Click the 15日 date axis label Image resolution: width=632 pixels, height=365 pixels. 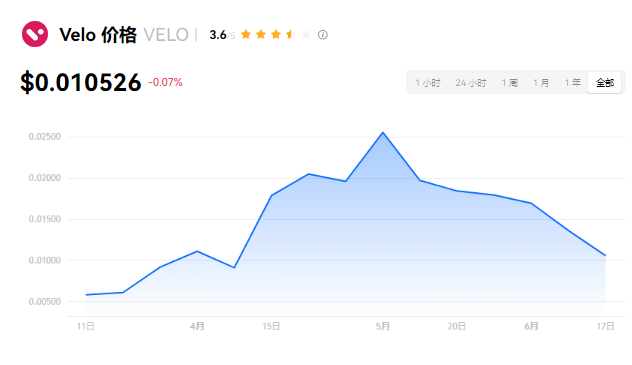pos(271,326)
